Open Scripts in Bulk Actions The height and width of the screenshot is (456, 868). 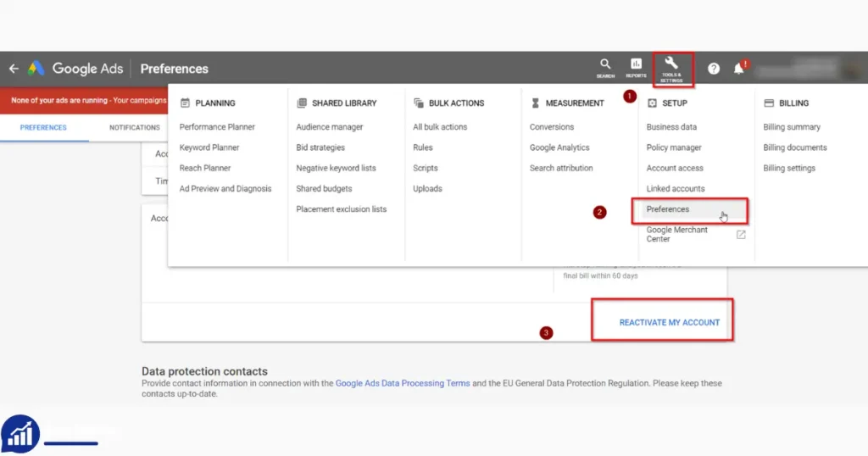point(426,168)
